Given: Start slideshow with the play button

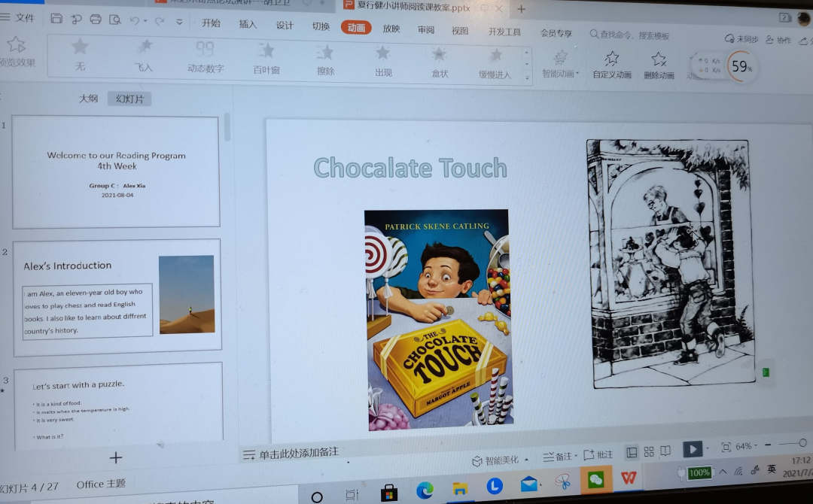Looking at the screenshot, I should point(693,448).
